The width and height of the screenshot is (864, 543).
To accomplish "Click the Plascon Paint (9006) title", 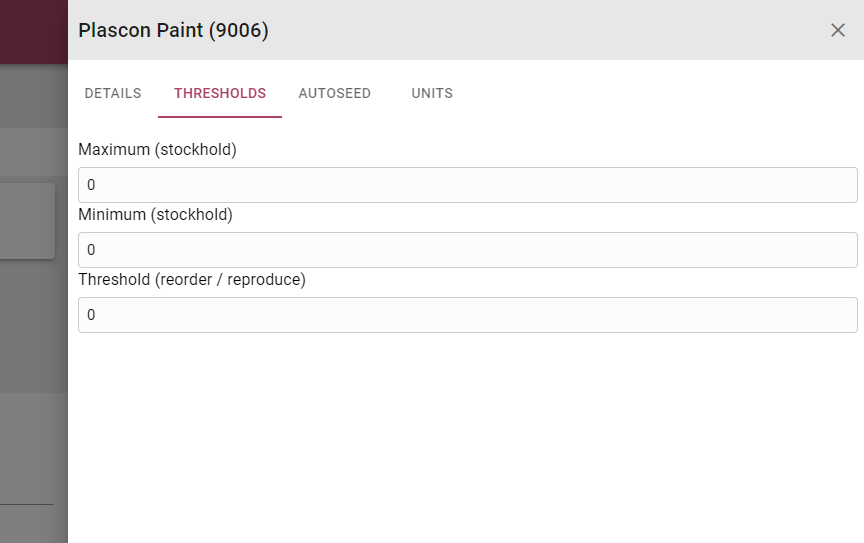I will point(173,30).
